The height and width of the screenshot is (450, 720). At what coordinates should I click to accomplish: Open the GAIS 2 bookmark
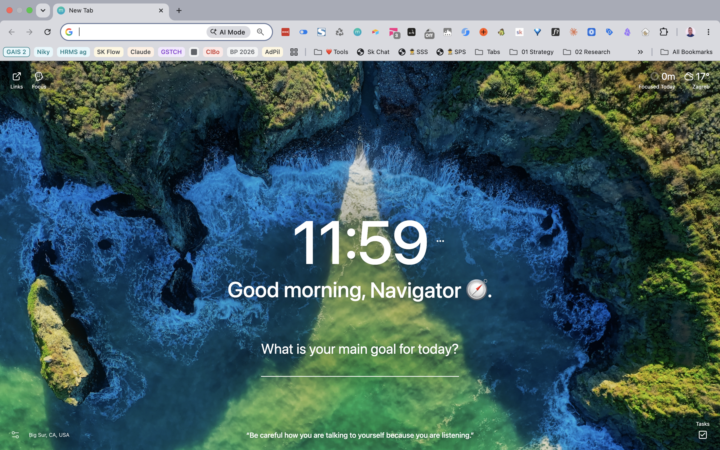17,52
